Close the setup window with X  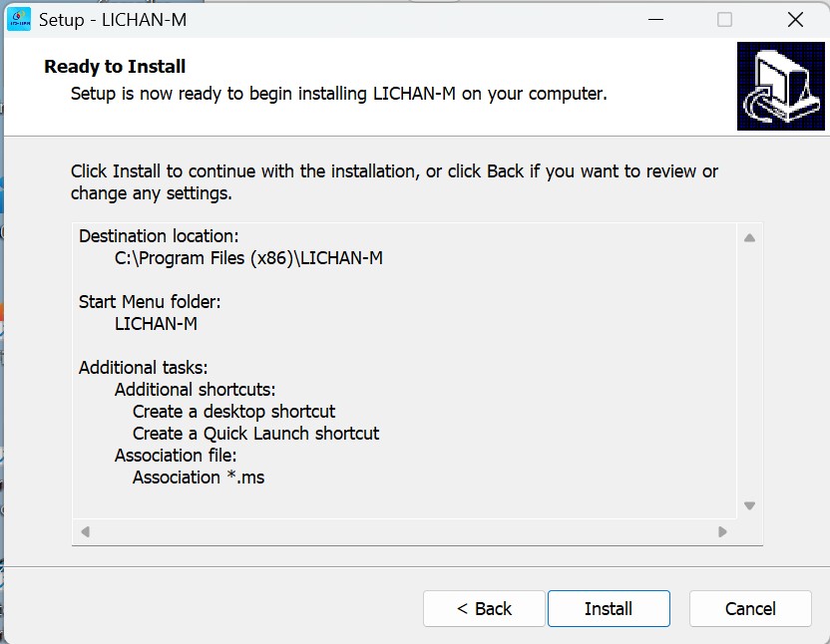(x=795, y=20)
